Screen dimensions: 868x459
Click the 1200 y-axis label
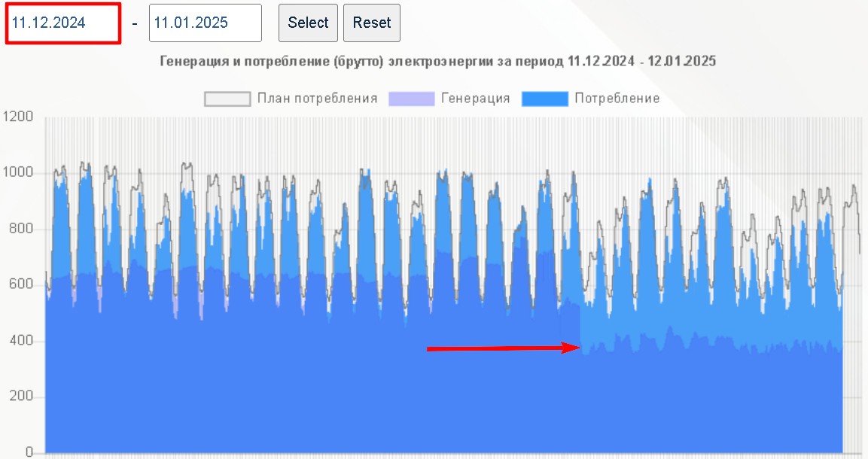click(x=19, y=117)
